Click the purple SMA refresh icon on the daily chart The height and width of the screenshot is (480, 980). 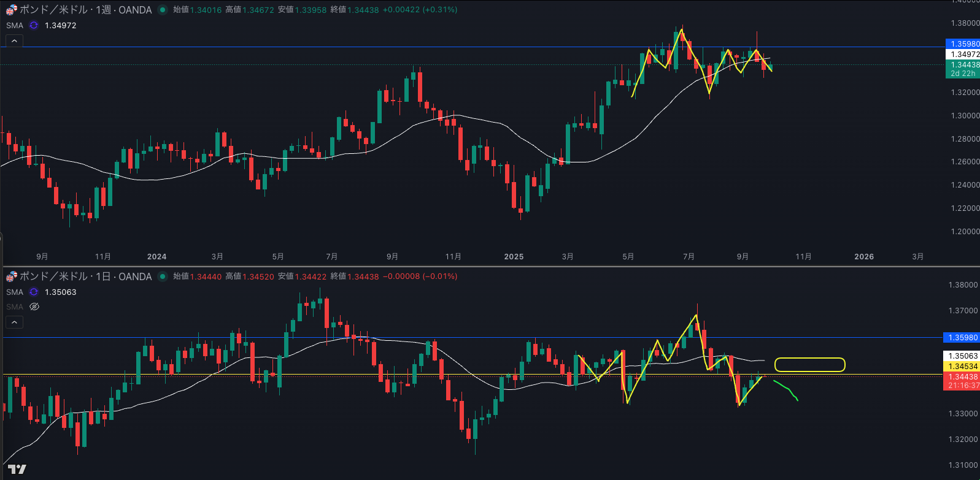click(x=34, y=292)
